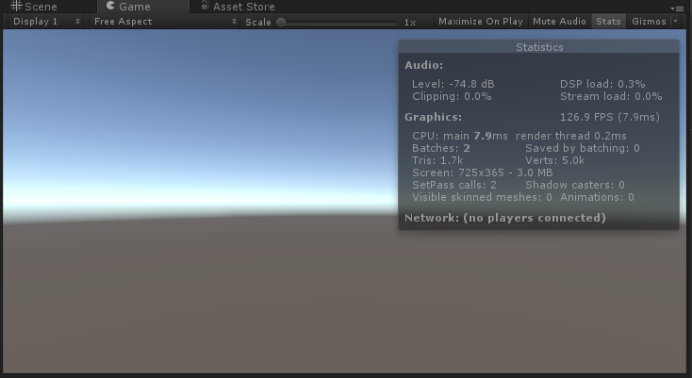Expand the Gizmos dropdown arrow
Viewport: 692px width, 378px height.
coord(676,21)
